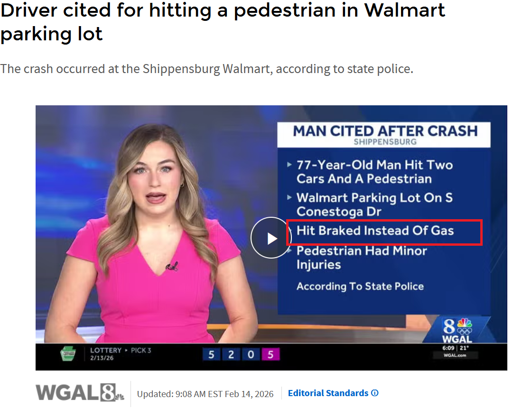The image size is (532, 408).
Task: Click the bullet arrow before Walmart Parking Lot line
Action: (x=289, y=197)
